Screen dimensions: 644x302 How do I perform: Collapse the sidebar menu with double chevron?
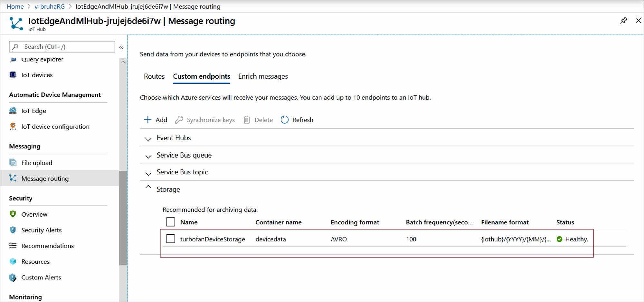click(121, 47)
